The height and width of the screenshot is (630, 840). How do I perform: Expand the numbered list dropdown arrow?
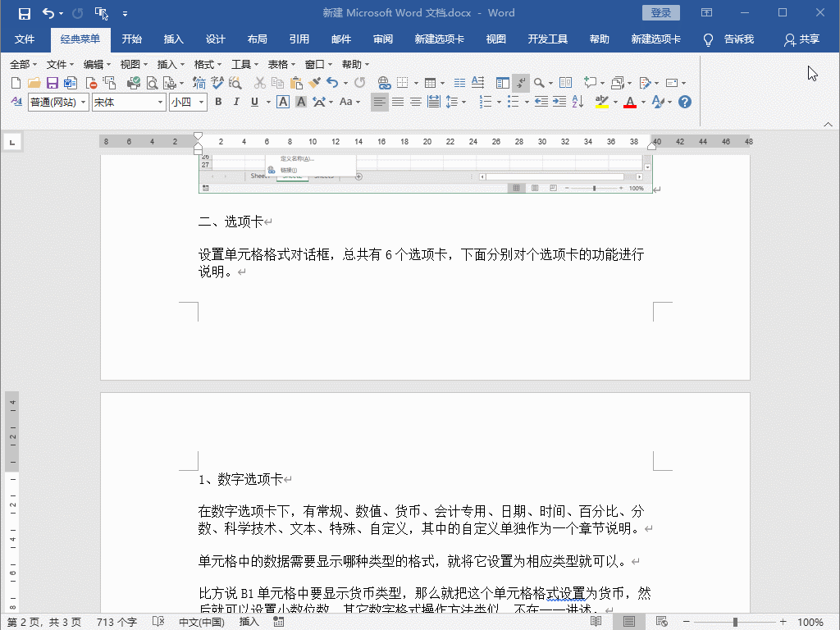(499, 102)
